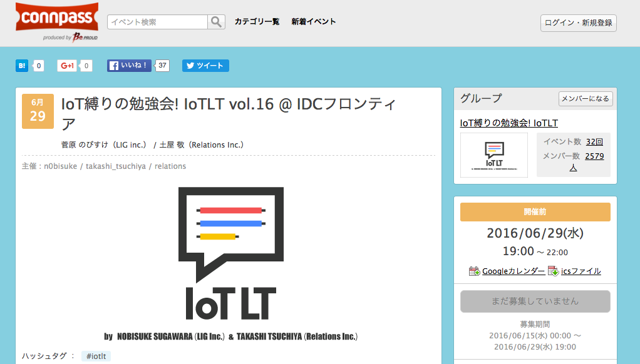Click the 2016/06/29(水) date text
Screen dimensions: 640x364
click(535, 233)
